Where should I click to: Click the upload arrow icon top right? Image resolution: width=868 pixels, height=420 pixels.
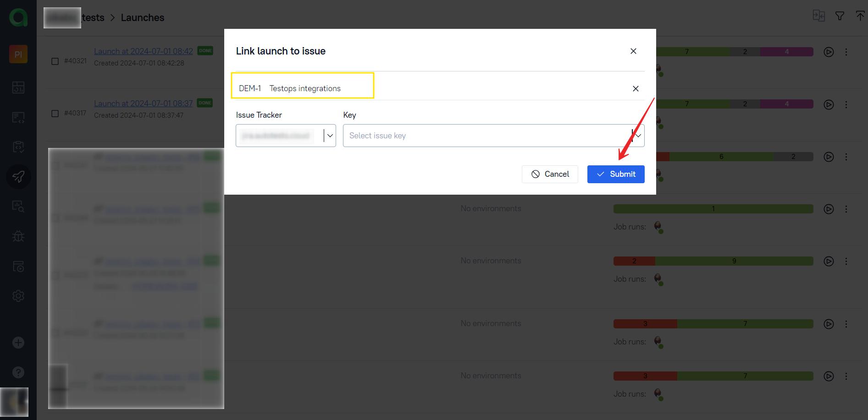pyautogui.click(x=860, y=16)
